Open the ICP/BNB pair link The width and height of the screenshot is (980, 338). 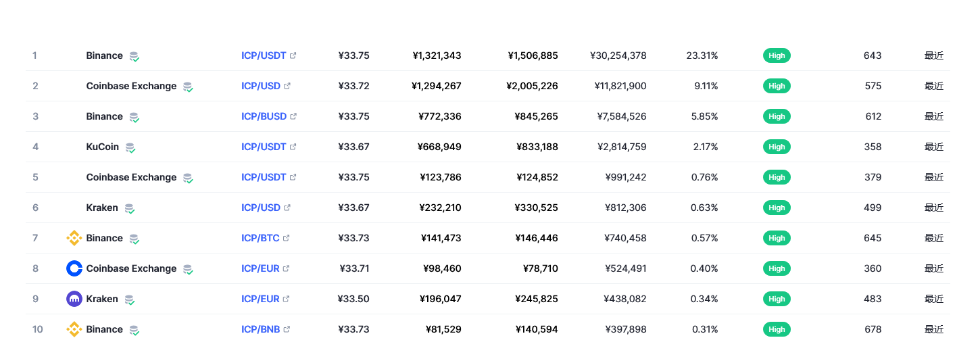tap(260, 329)
